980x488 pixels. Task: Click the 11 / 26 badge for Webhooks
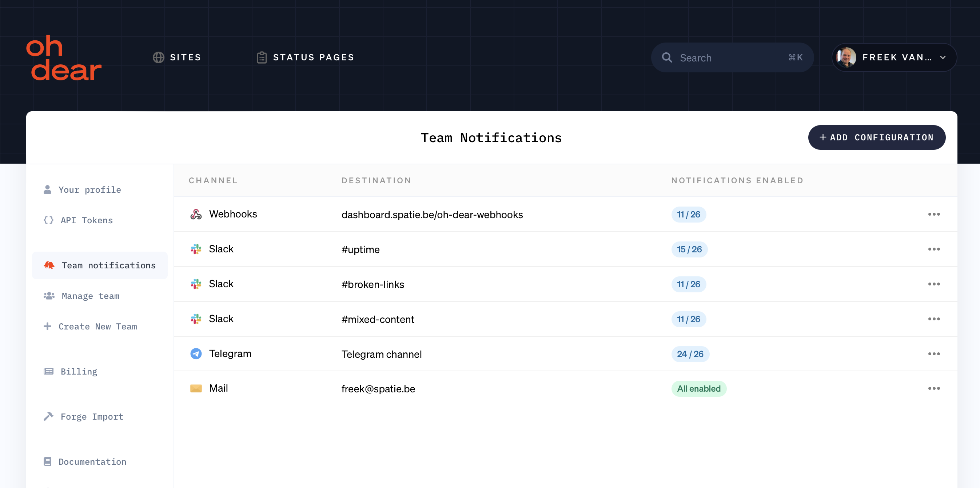[689, 215]
